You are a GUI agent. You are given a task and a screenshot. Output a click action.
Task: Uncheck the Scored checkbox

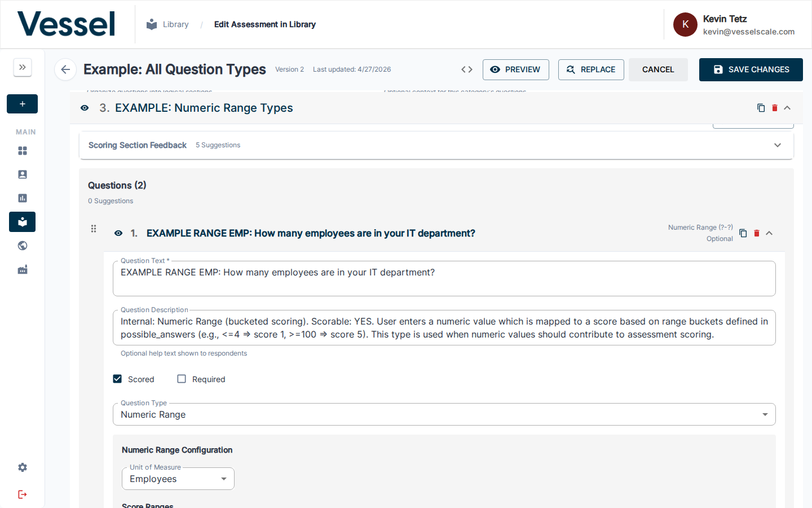tap(117, 379)
